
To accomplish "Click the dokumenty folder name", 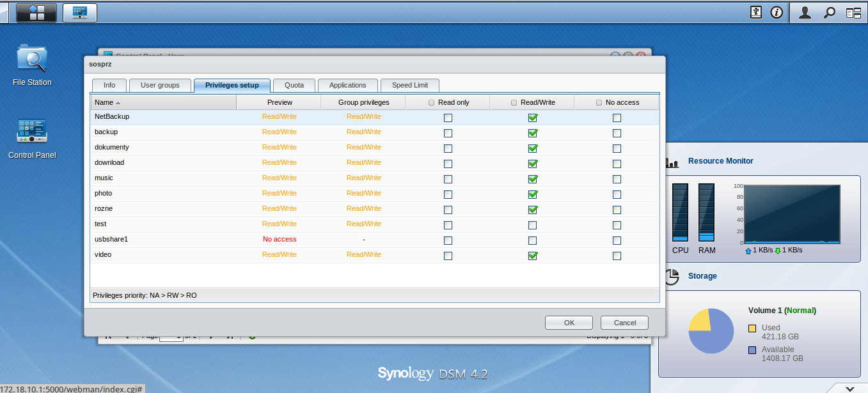I will point(112,148).
